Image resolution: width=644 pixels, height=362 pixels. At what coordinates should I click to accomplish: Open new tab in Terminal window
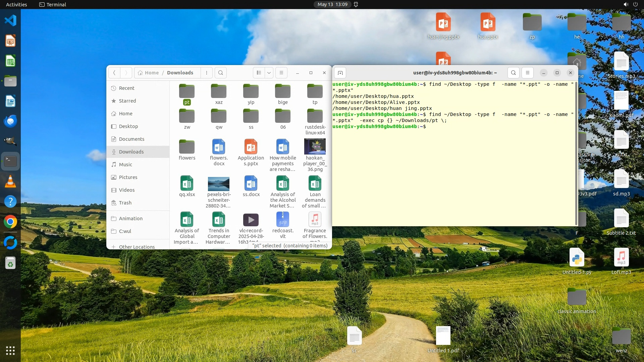(340, 73)
